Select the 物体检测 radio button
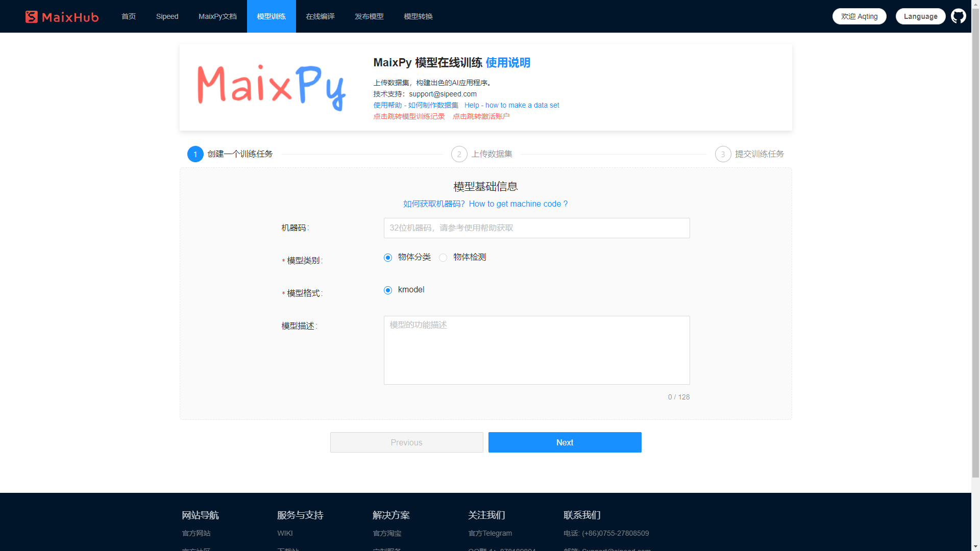Image resolution: width=980 pixels, height=551 pixels. point(443,258)
